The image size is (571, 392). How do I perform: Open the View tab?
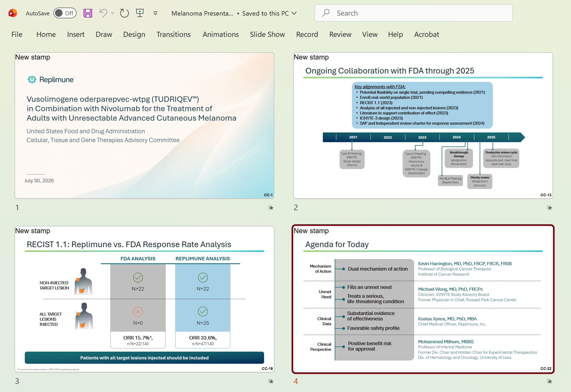pos(370,34)
